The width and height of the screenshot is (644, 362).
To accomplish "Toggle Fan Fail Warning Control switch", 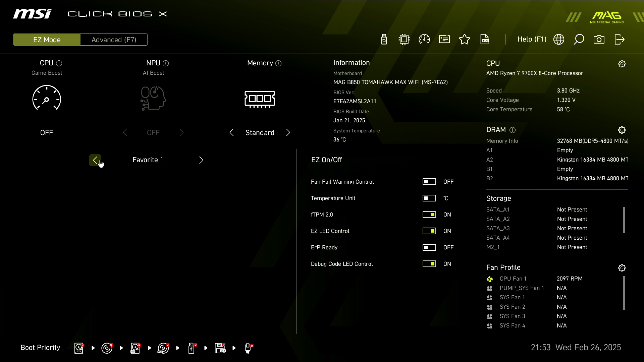I will click(x=429, y=182).
